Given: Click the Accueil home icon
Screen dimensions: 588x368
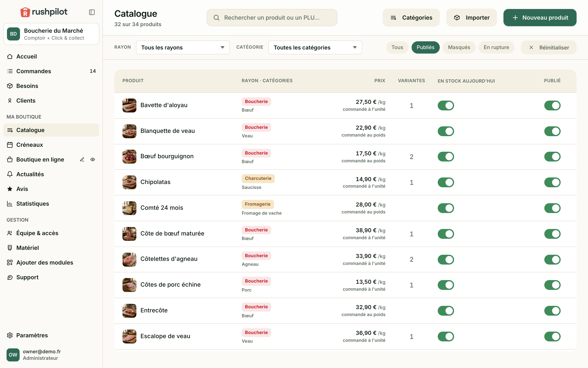Looking at the screenshot, I should pos(10,56).
